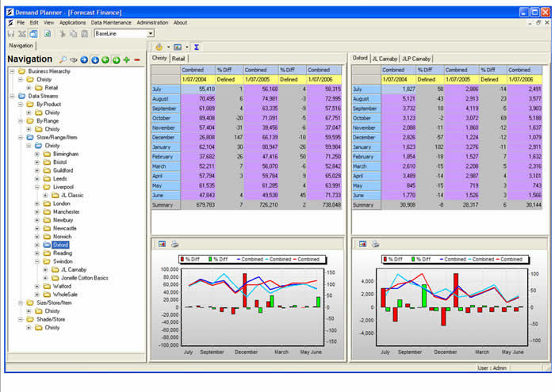Expand the Manchester store node
This screenshot has height=392, width=555.
(x=37, y=211)
